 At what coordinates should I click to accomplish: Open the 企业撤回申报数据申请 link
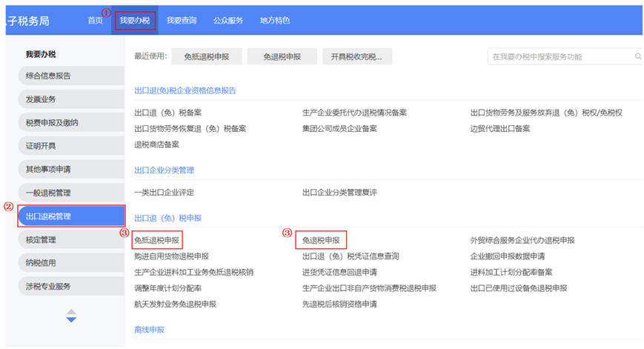tap(512, 256)
